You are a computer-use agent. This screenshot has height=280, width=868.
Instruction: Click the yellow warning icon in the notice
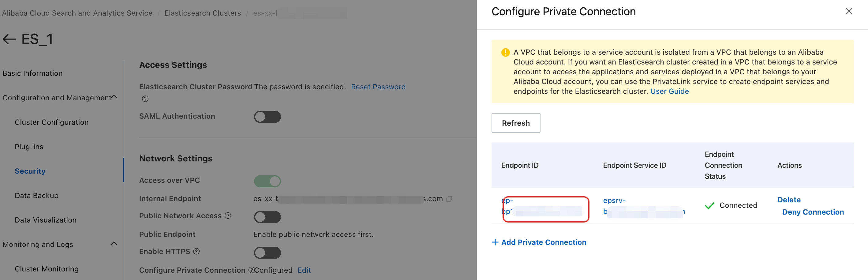[505, 53]
